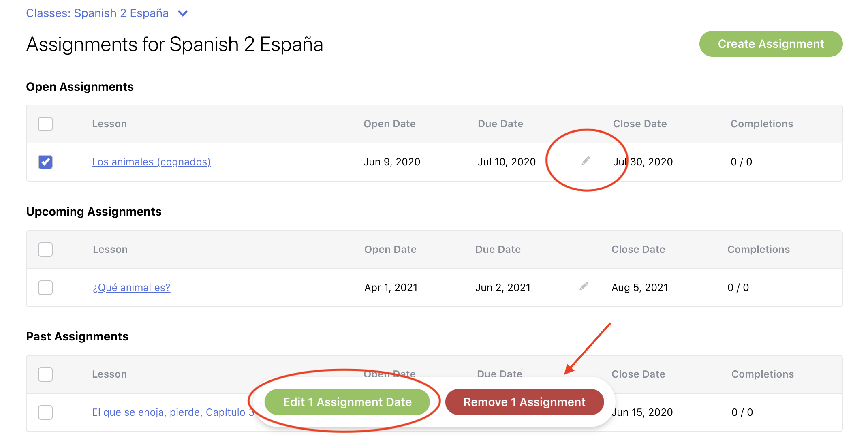Open the Classes dropdown chevron
This screenshot has height=436, width=868.
[x=182, y=13]
